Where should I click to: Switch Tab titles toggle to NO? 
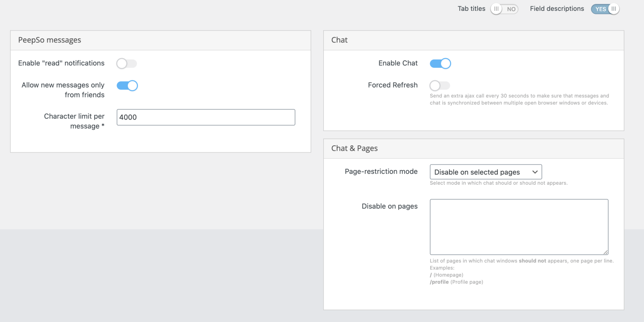[x=504, y=8]
